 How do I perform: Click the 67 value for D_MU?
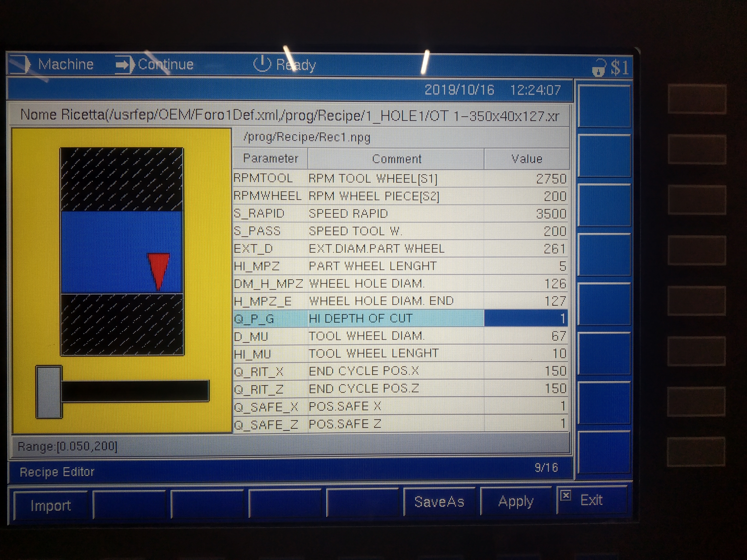tap(559, 336)
